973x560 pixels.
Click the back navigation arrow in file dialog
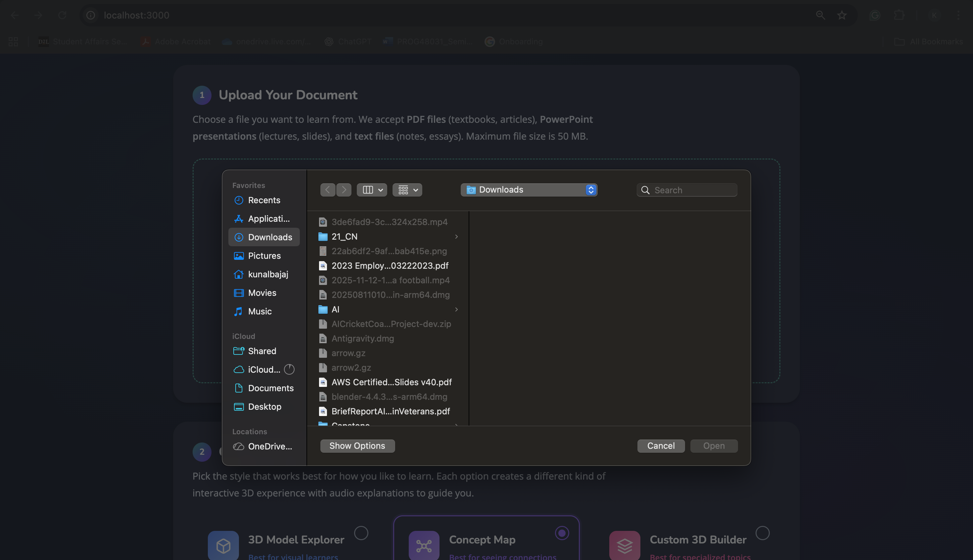click(327, 190)
